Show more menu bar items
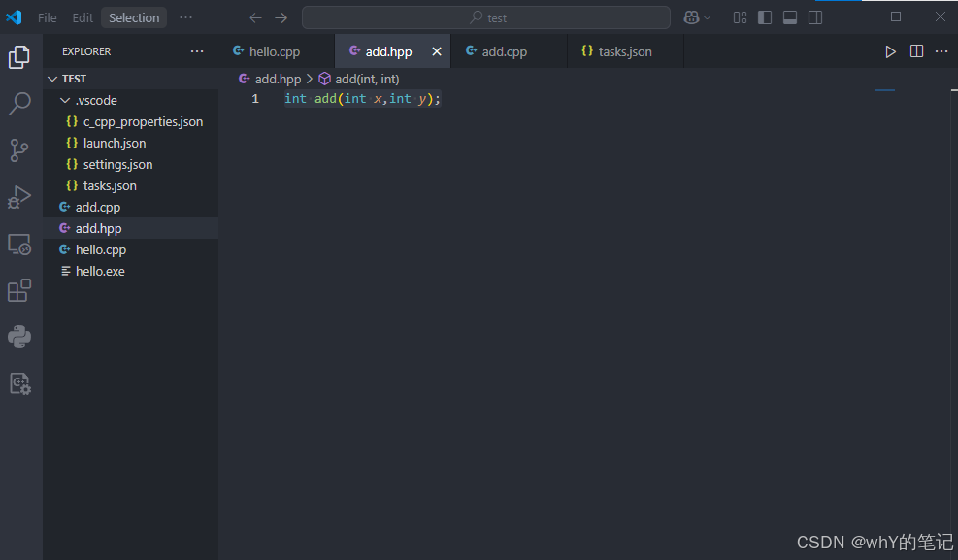The width and height of the screenshot is (958, 560). tap(185, 17)
